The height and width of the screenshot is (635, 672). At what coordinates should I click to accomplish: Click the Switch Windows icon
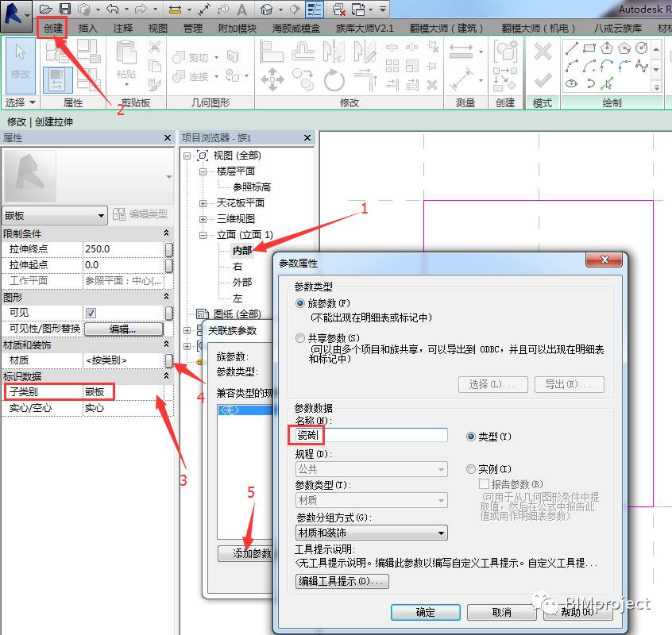click(x=358, y=9)
